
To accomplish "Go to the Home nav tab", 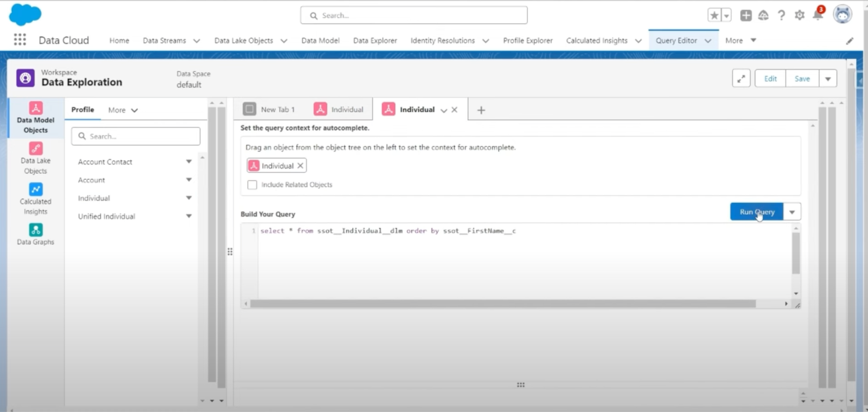I will (119, 41).
